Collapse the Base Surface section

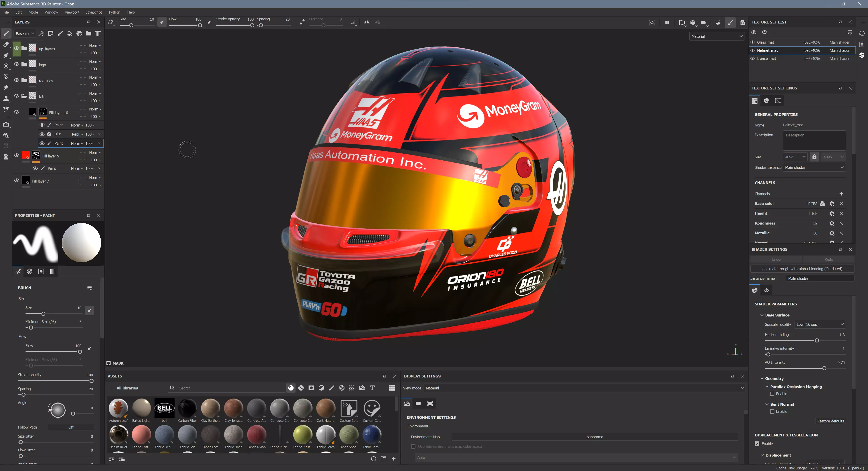[762, 315]
